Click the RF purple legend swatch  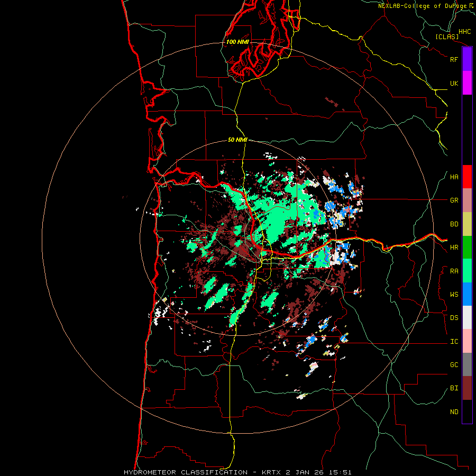[467, 59]
